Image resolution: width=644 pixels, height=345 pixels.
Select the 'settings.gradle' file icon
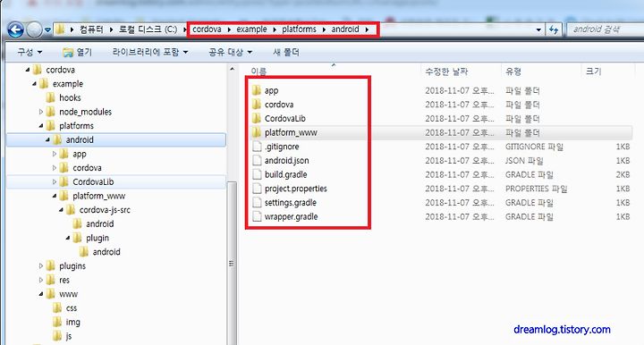point(257,202)
